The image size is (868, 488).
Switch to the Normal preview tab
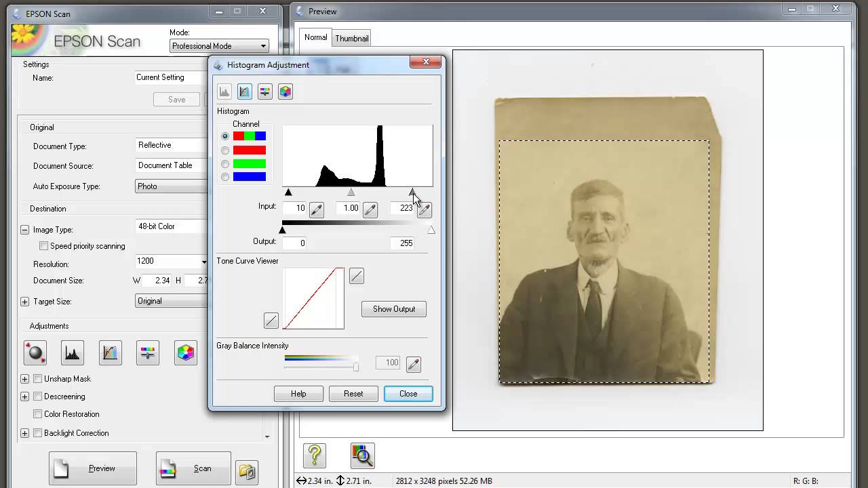coord(315,37)
